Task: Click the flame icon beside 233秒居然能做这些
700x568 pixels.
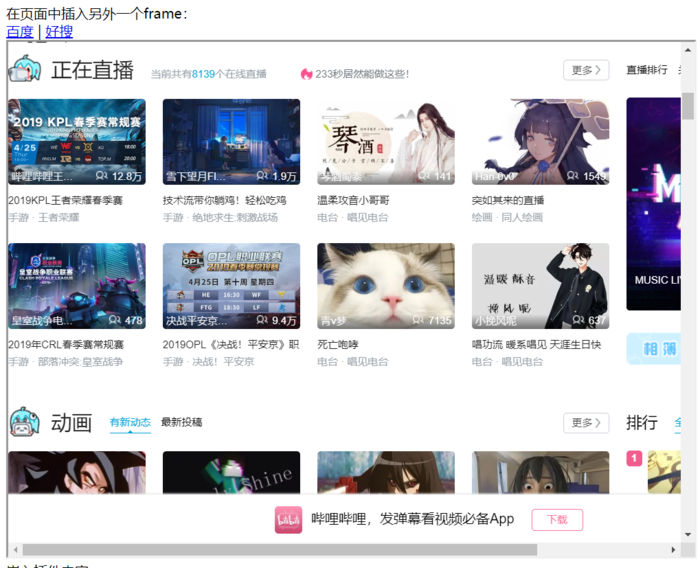Action: pyautogui.click(x=306, y=74)
